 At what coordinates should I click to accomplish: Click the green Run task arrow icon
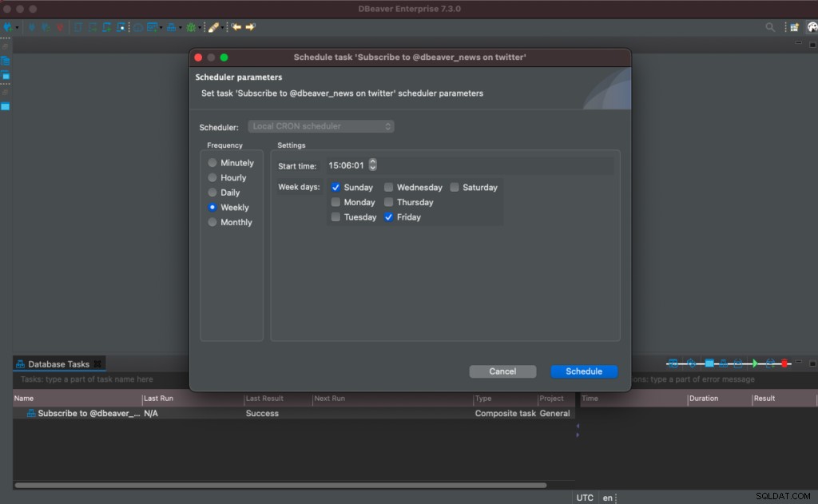coord(754,363)
